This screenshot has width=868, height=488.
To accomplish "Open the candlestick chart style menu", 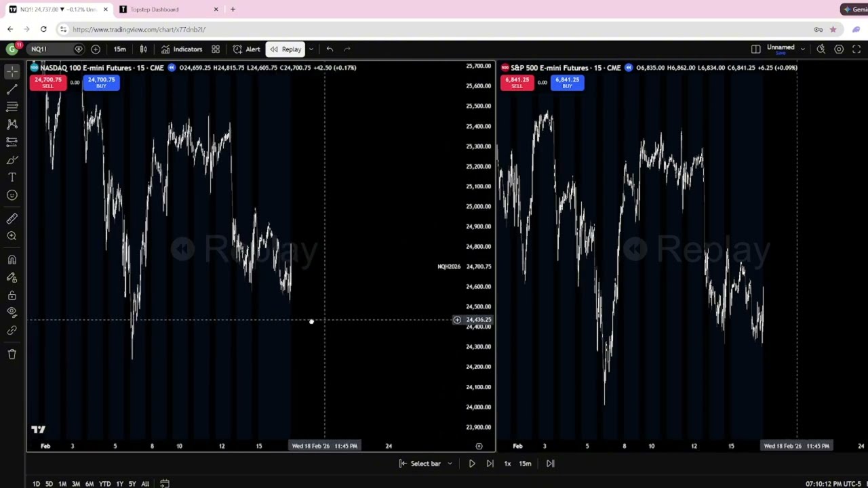I will [143, 49].
